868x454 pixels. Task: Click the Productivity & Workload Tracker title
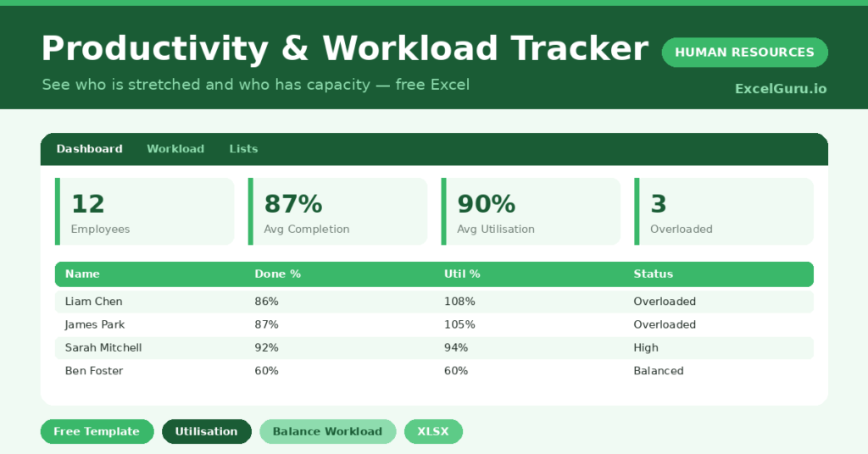[344, 48]
